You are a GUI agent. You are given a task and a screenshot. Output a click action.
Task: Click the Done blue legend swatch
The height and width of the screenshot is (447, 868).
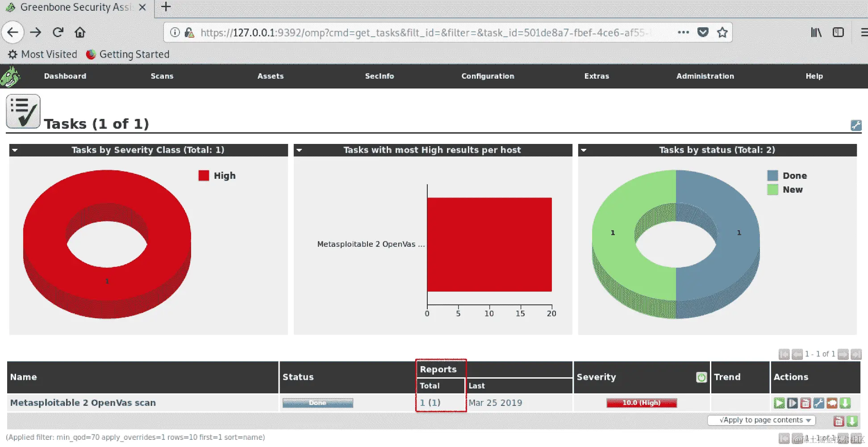[x=772, y=176]
